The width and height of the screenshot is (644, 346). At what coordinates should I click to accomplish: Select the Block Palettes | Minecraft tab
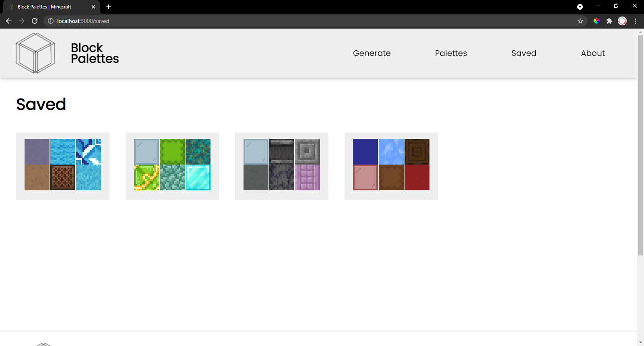tap(52, 7)
